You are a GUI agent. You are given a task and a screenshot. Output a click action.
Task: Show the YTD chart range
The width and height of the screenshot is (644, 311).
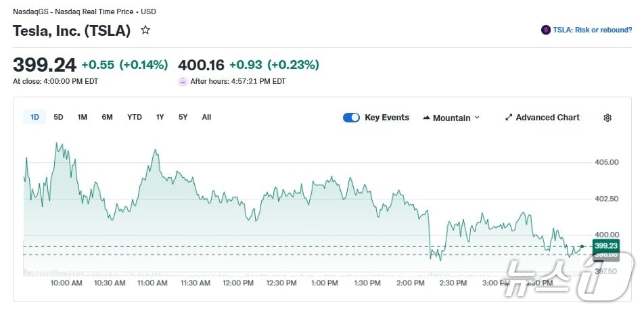[x=135, y=117]
